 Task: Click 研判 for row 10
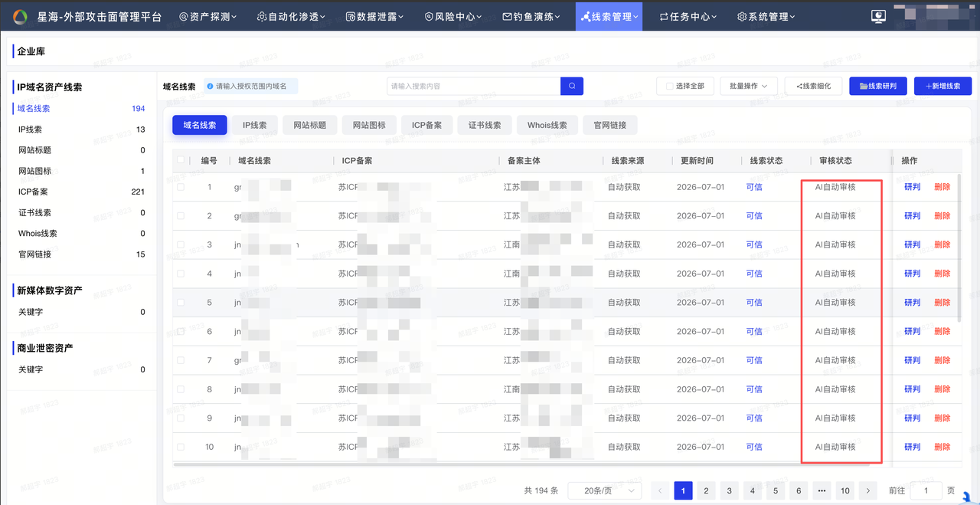pyautogui.click(x=913, y=447)
